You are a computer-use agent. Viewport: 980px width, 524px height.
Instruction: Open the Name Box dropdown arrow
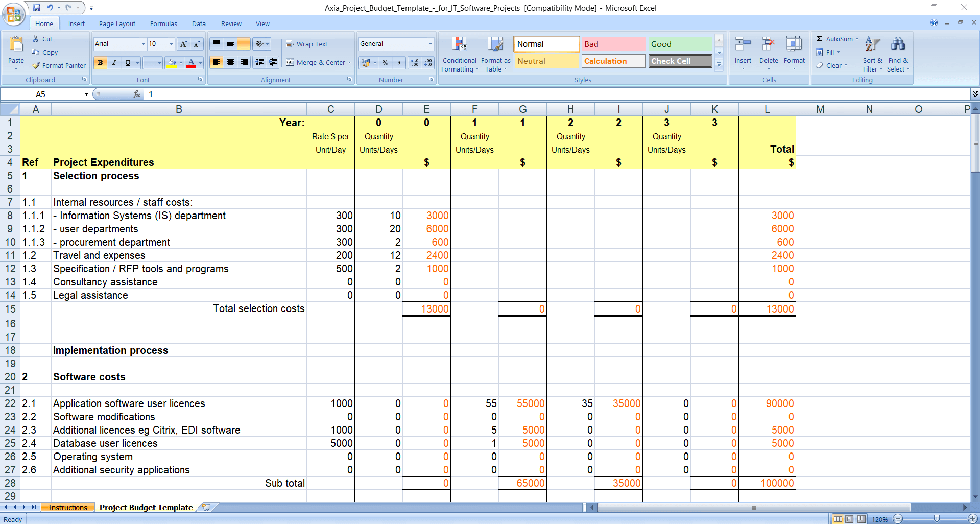click(86, 94)
